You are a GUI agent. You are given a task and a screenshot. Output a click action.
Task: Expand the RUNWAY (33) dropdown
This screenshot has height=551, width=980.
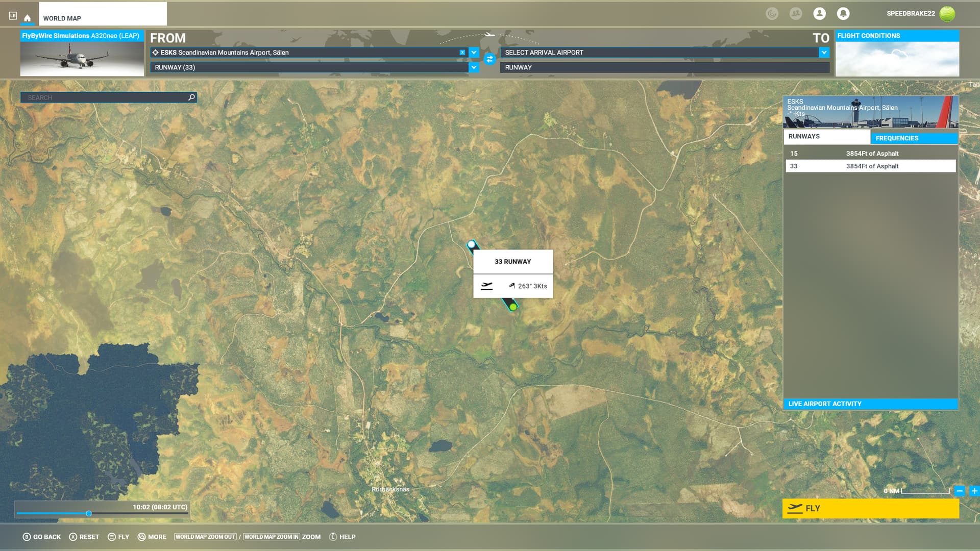[474, 67]
